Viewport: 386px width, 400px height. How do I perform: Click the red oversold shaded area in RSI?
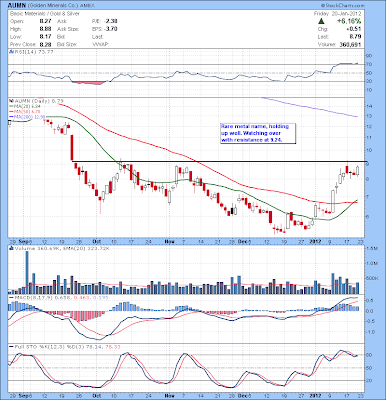(x=88, y=82)
